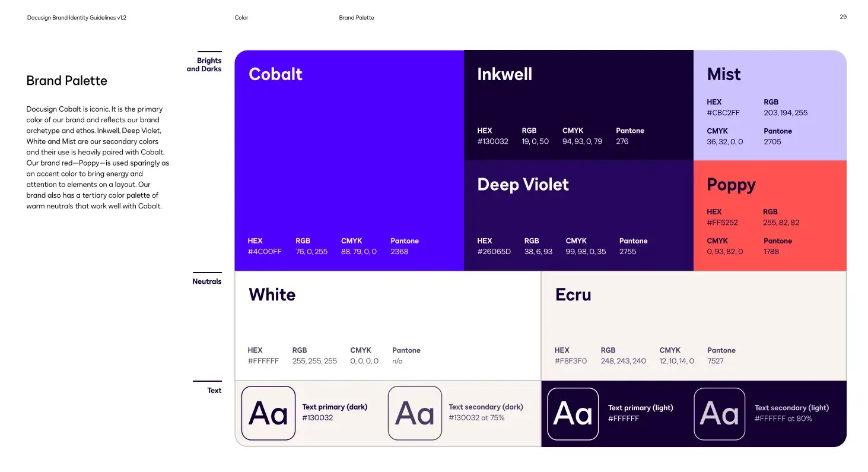The width and height of the screenshot is (868, 472).
Task: Click the Deep Violet RGB value 38, 6, 93
Action: coord(538,252)
